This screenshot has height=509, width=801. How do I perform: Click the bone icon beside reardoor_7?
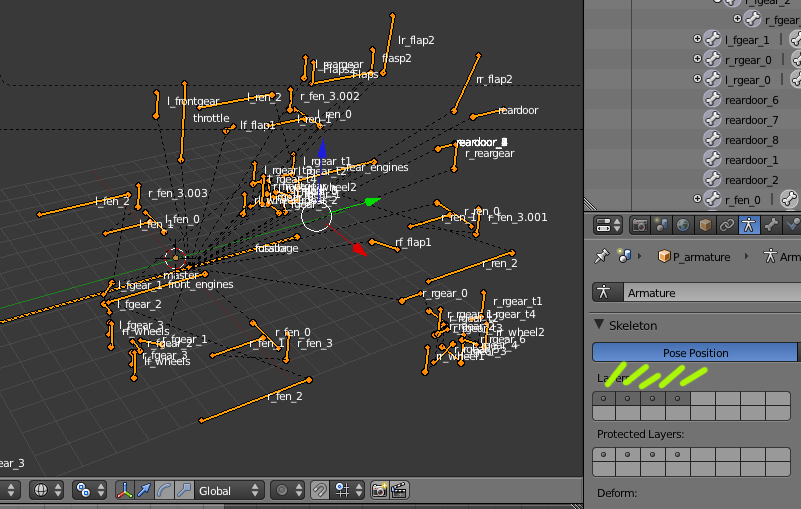(x=712, y=119)
